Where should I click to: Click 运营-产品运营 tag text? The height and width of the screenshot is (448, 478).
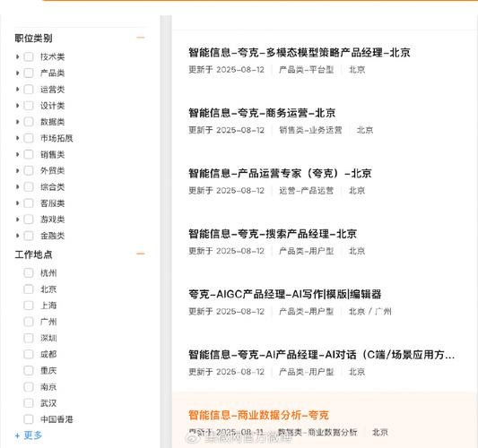(x=306, y=190)
